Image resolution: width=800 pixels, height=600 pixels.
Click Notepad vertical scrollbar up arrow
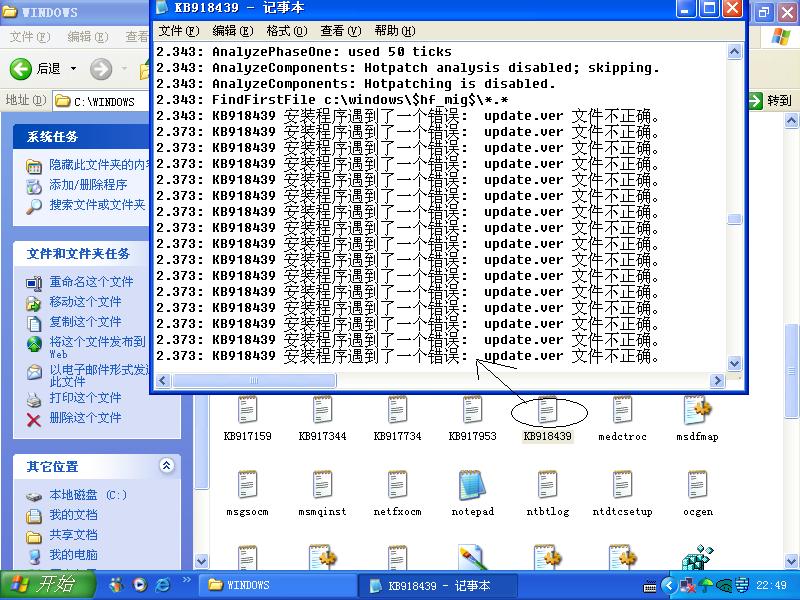(734, 52)
